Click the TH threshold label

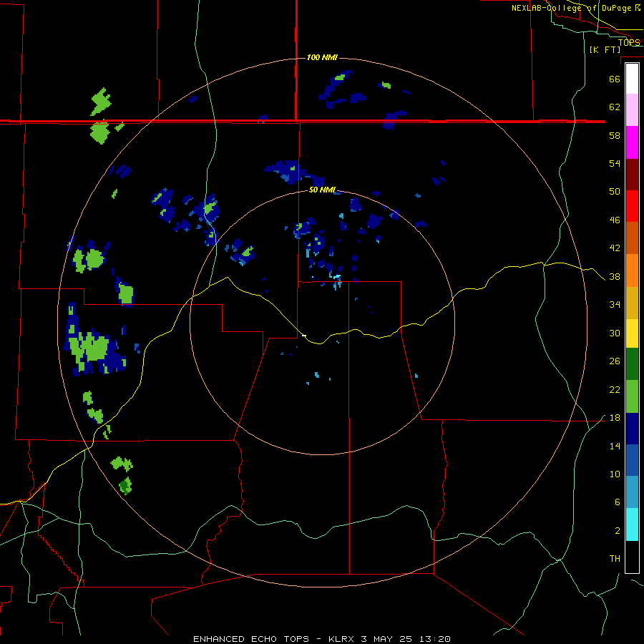coord(615,559)
